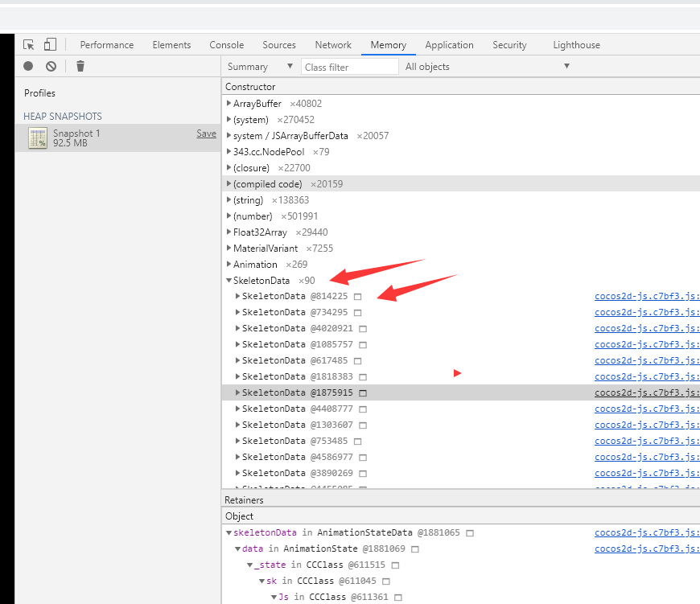Open cocos2d-js link for SkeletonData @1875915

647,392
